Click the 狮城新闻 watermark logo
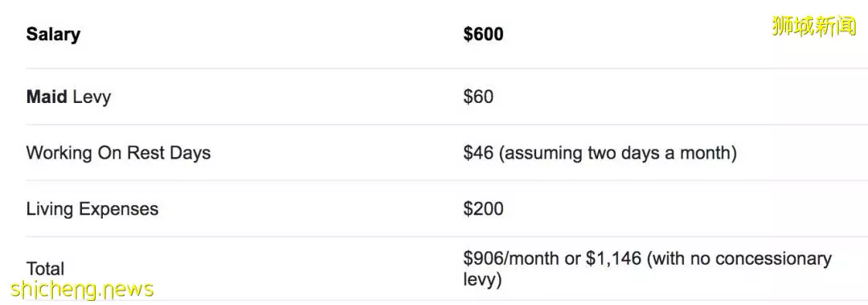868x305 pixels. click(x=813, y=26)
